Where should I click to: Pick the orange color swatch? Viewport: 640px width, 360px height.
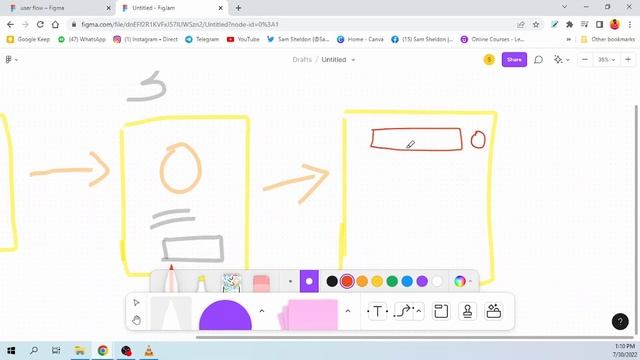(362, 281)
